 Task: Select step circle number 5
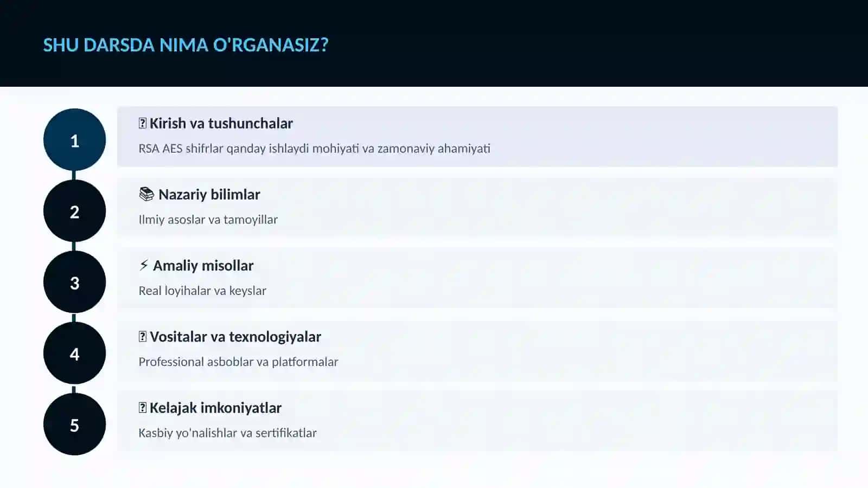coord(75,424)
